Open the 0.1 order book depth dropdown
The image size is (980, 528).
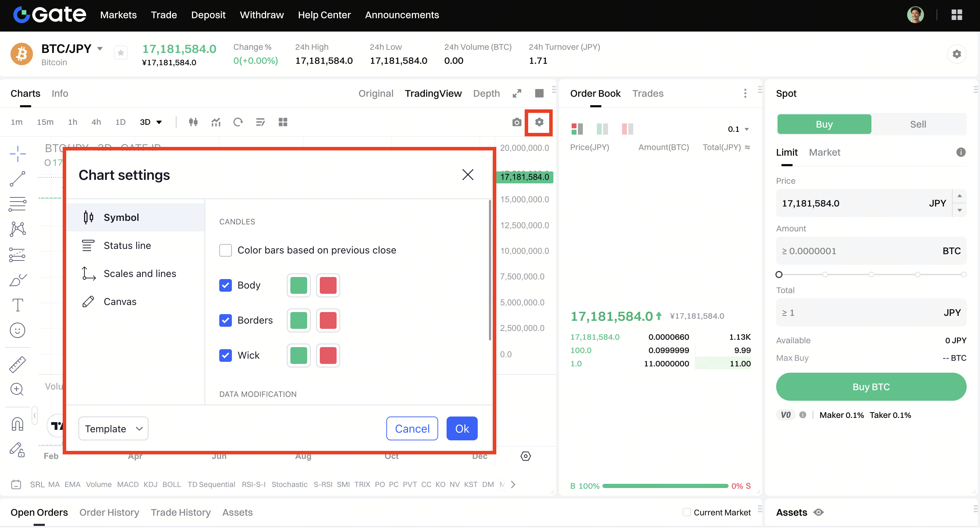[x=738, y=129]
